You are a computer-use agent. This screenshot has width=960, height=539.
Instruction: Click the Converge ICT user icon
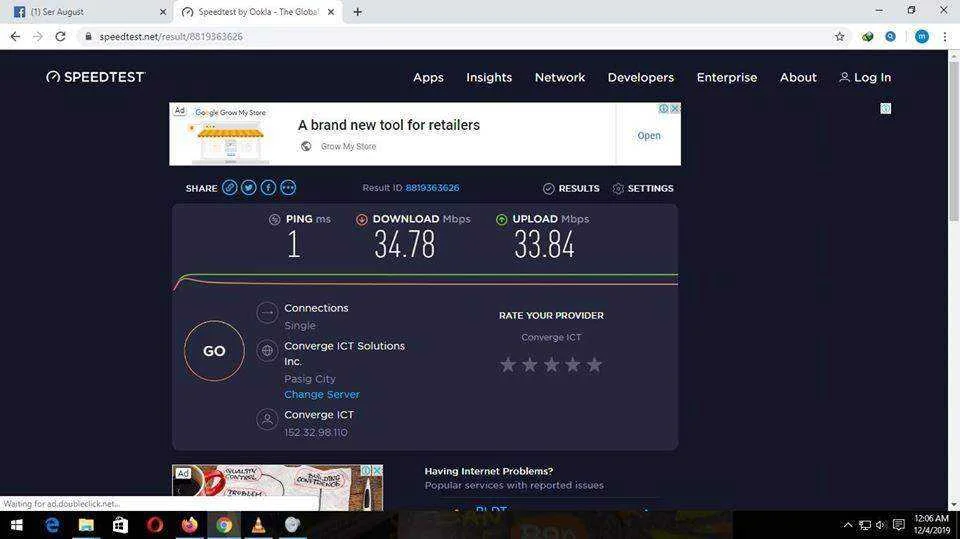(x=267, y=420)
